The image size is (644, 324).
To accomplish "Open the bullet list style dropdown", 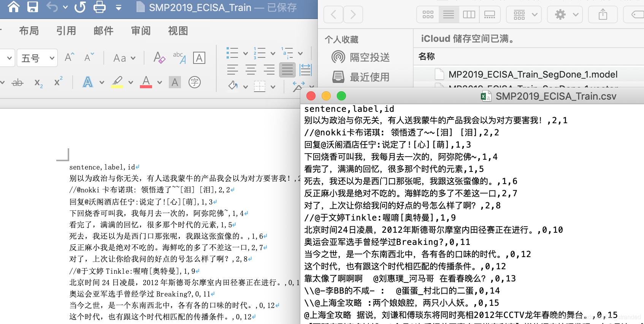I will pos(246,53).
